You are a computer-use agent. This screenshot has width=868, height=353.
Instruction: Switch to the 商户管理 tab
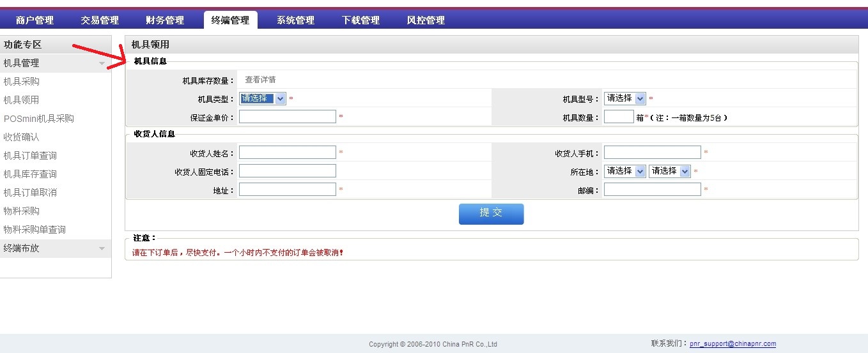point(35,20)
